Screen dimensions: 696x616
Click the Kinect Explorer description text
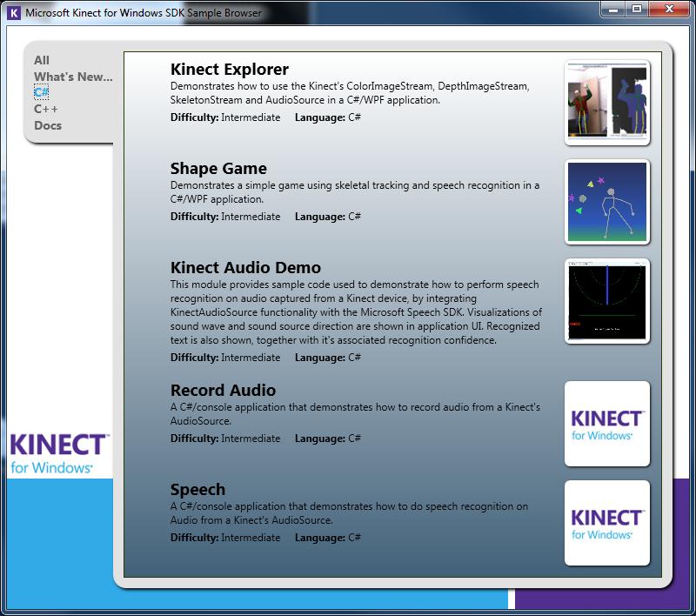click(x=350, y=93)
